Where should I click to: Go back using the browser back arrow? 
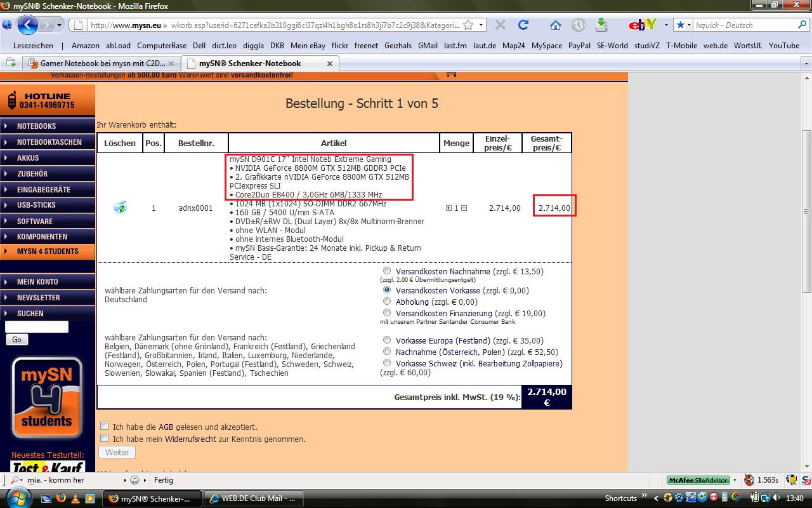(x=28, y=25)
